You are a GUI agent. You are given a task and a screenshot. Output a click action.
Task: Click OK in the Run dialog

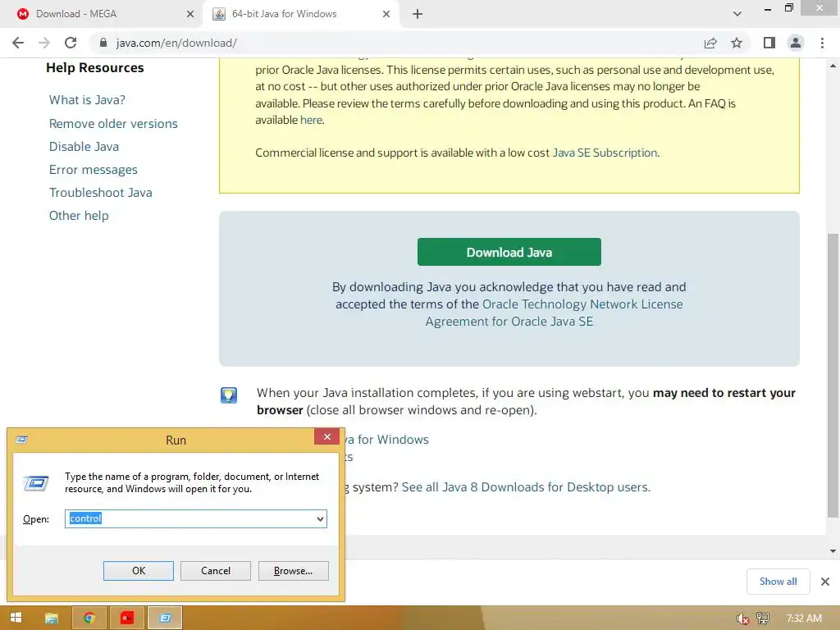tap(138, 571)
